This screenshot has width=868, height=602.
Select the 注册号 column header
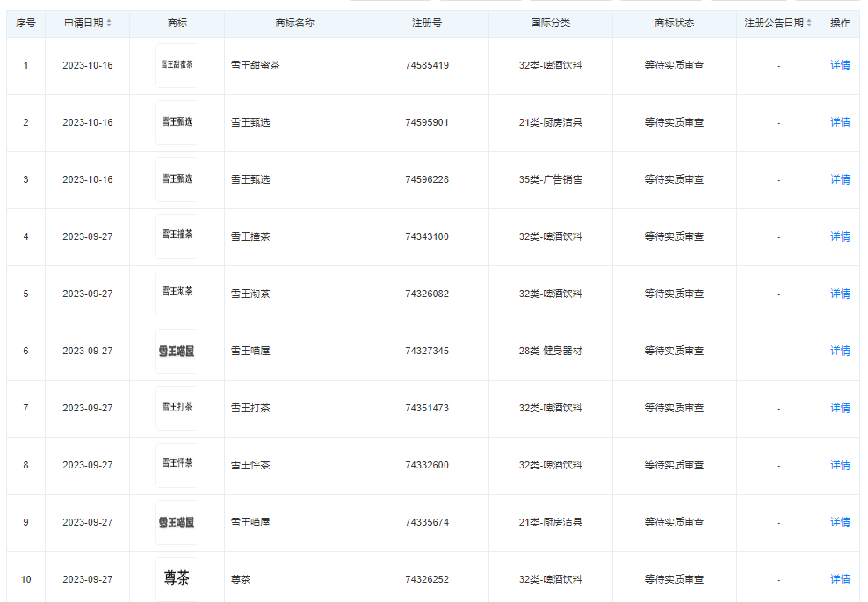pos(427,24)
